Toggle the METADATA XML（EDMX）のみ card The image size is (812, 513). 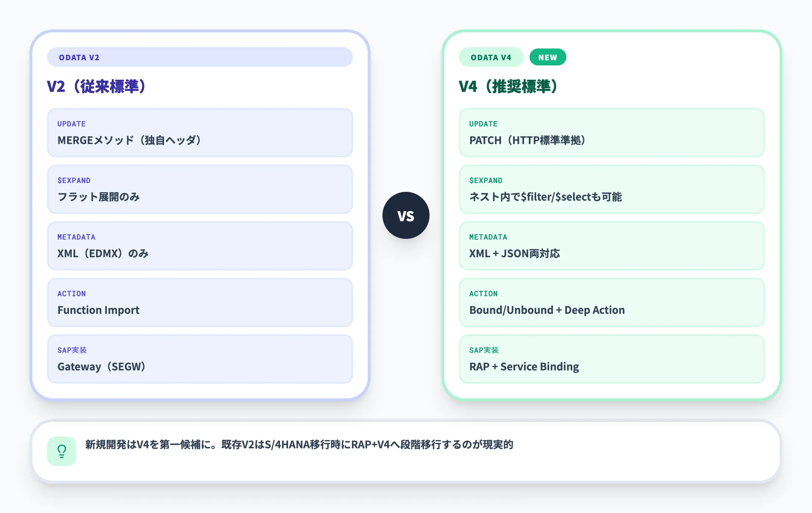tap(200, 246)
